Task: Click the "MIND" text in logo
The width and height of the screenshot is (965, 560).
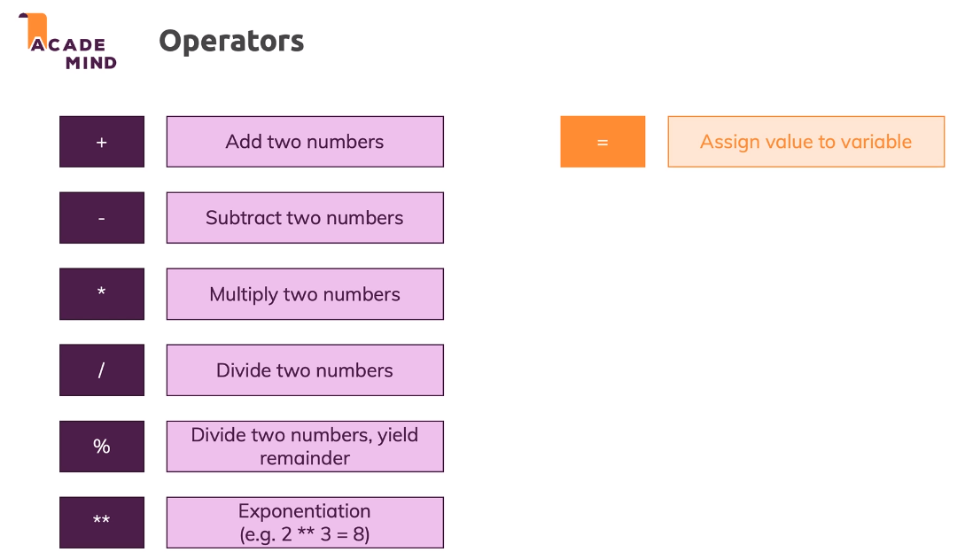Action: pos(91,63)
